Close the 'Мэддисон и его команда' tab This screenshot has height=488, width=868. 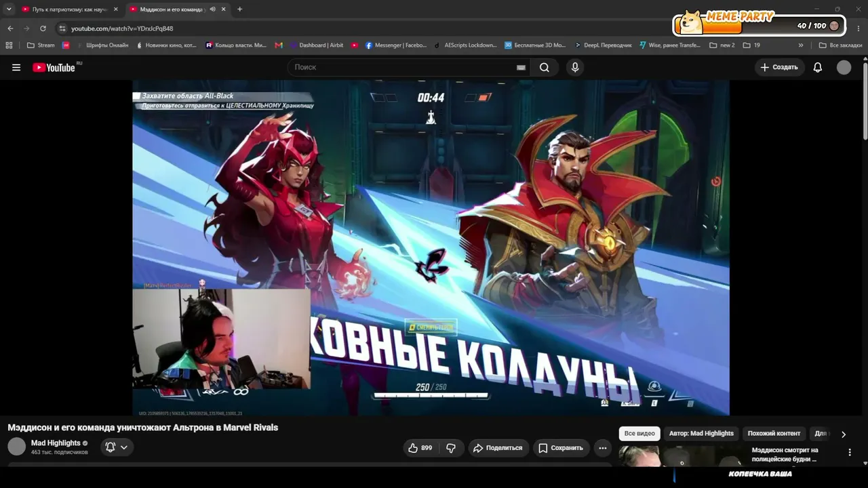click(x=223, y=9)
